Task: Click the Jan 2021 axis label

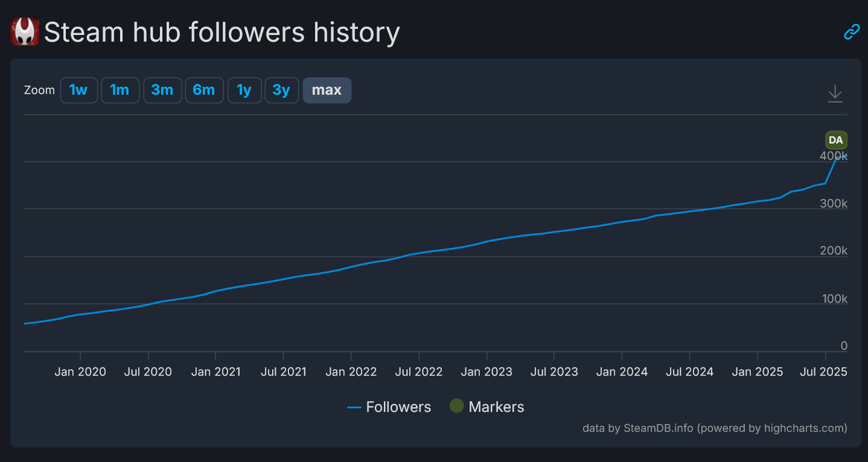Action: coord(215,372)
